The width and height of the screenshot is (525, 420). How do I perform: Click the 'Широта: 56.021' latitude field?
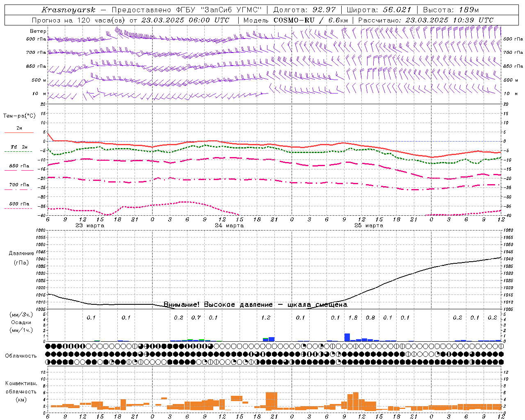(379, 10)
